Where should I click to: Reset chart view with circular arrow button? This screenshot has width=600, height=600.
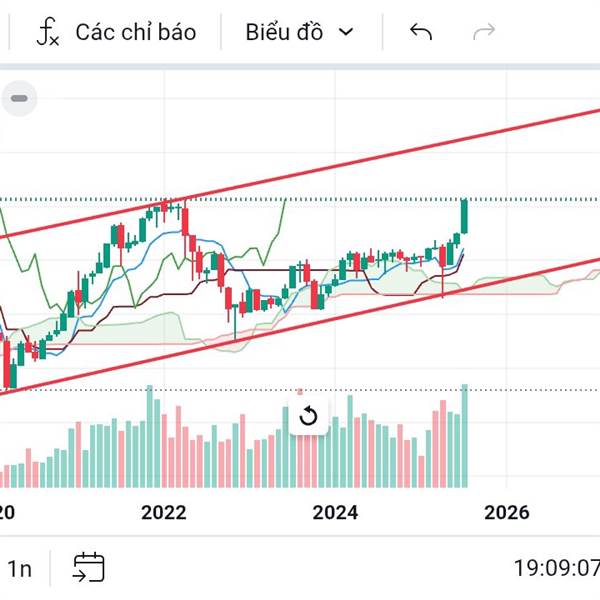tap(308, 416)
